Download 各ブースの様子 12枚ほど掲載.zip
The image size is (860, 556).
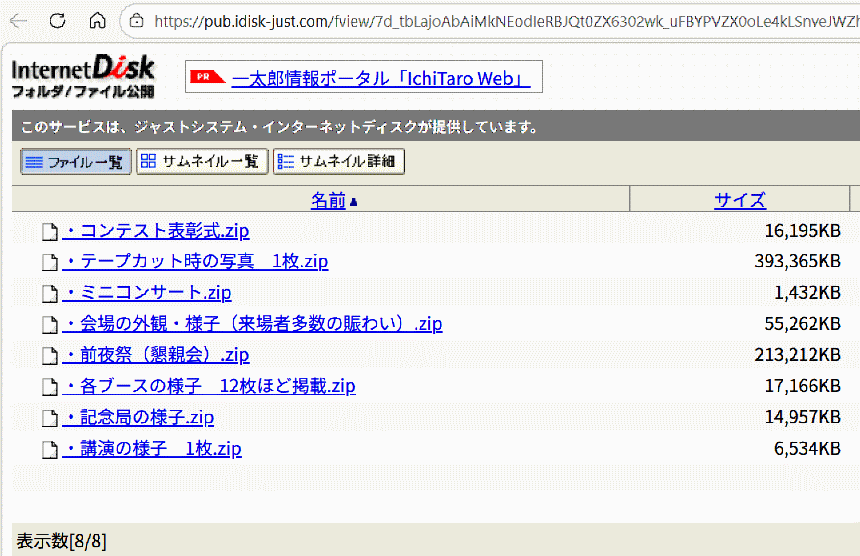tap(209, 386)
